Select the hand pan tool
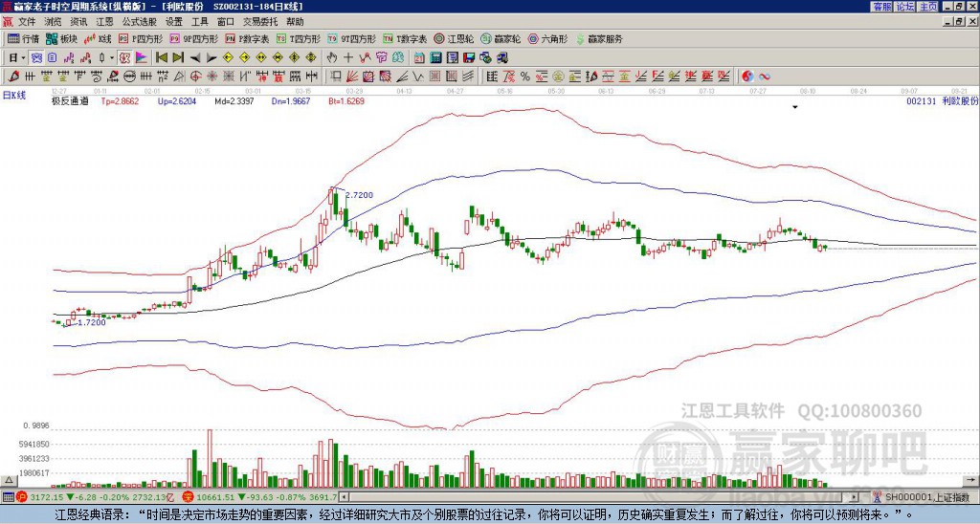Viewport: 980px width, 524px height. point(331,57)
